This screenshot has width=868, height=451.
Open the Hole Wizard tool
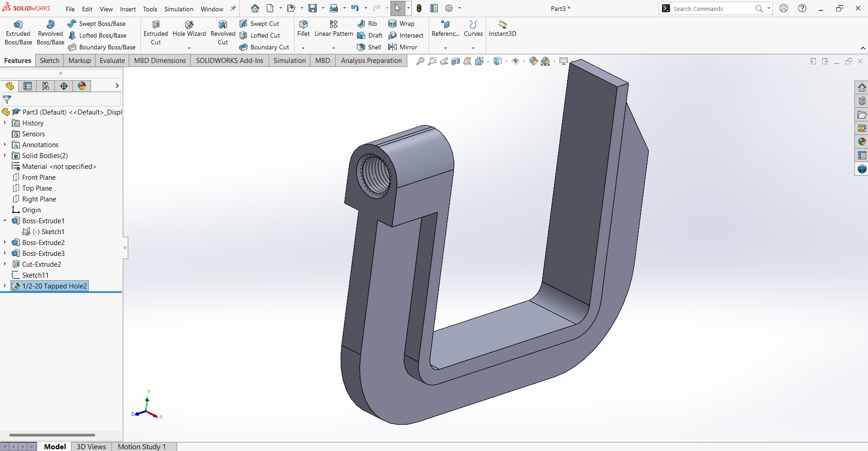pyautogui.click(x=189, y=29)
